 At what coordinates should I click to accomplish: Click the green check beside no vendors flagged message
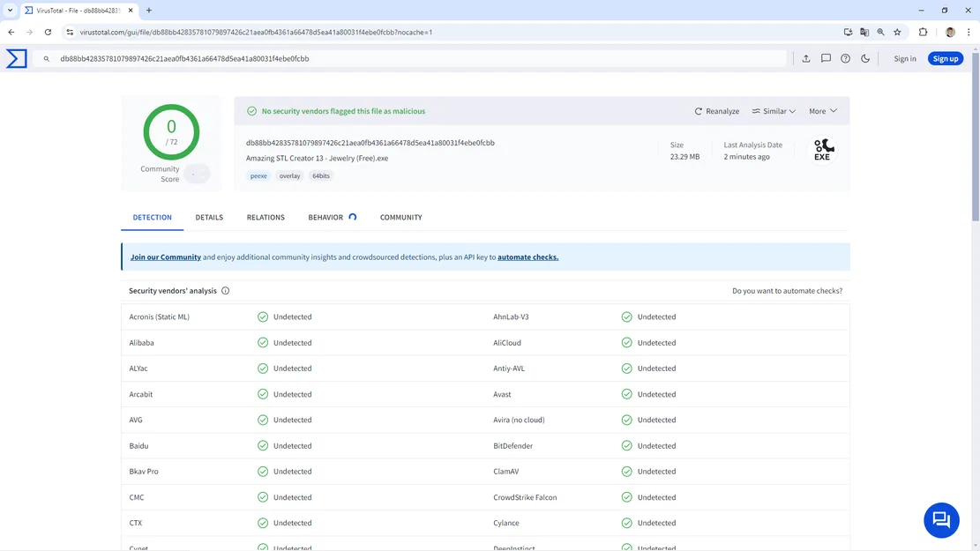click(251, 111)
